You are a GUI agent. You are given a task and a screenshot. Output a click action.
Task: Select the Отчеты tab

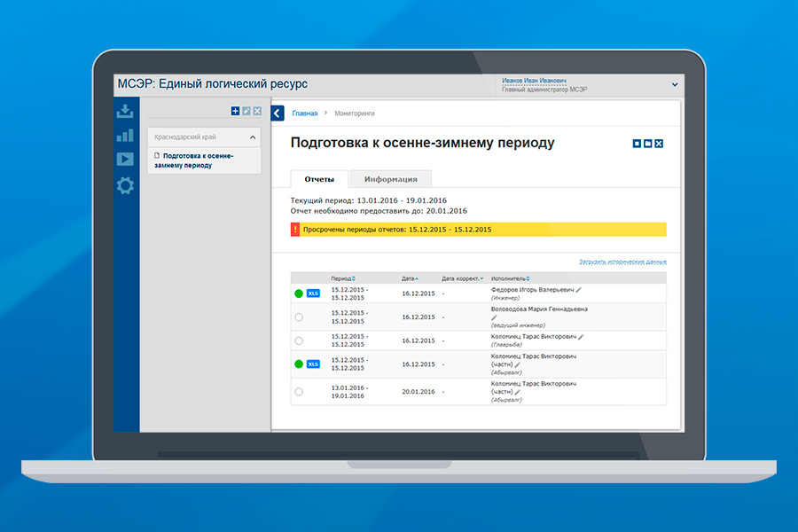319,178
